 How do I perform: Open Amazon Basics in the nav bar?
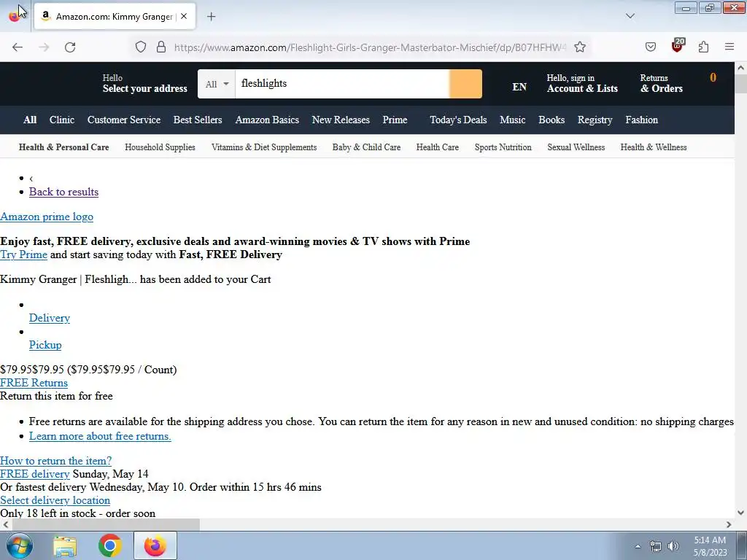tap(267, 120)
